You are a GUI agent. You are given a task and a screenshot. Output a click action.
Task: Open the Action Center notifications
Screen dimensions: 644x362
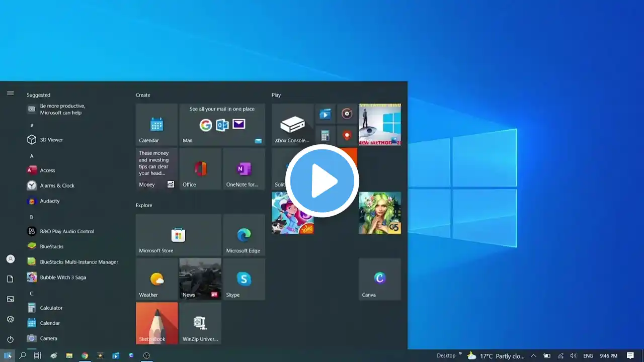pyautogui.click(x=630, y=356)
